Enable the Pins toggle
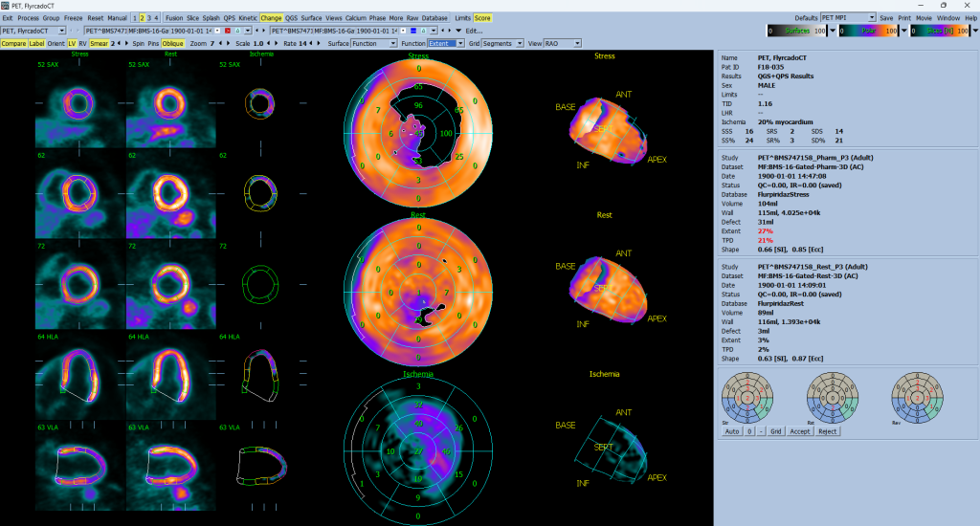980x526 pixels. pos(153,44)
